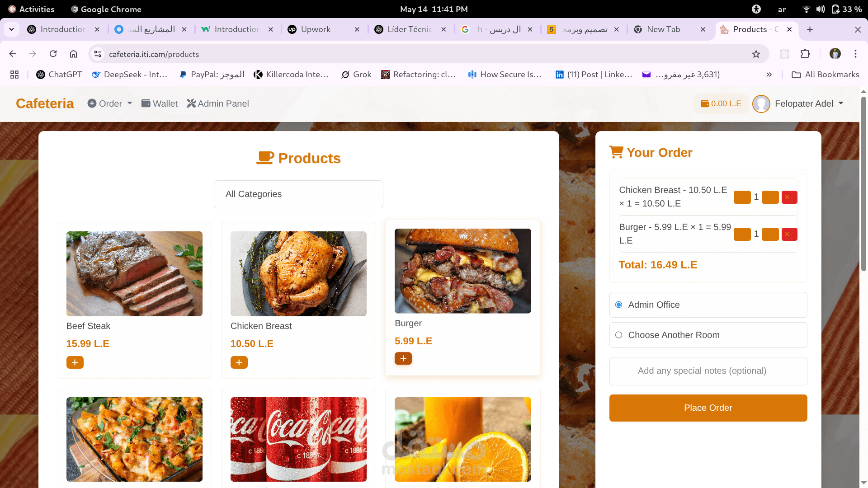The height and width of the screenshot is (488, 868).
Task: Bookmark this page with the star icon
Action: (x=756, y=54)
